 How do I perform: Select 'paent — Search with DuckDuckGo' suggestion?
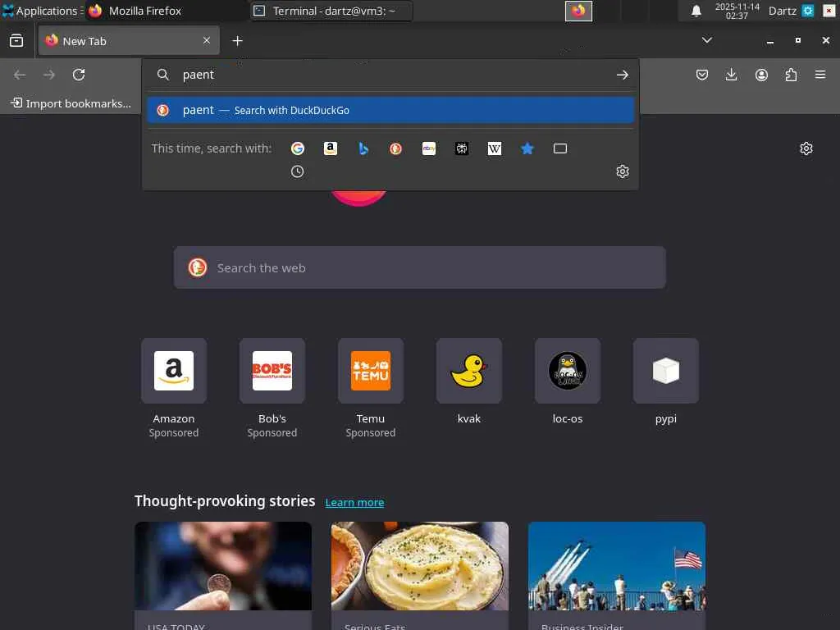pyautogui.click(x=391, y=110)
